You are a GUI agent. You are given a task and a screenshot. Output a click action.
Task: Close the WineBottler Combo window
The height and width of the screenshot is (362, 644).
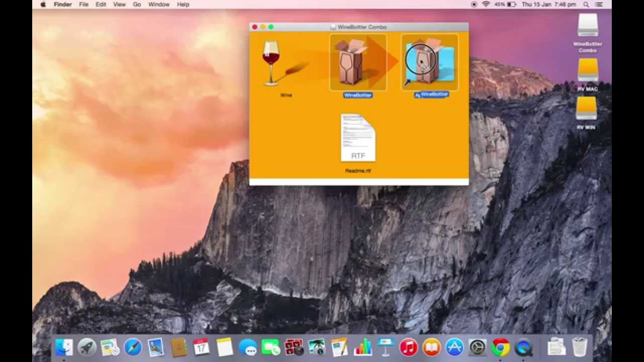[x=255, y=27]
